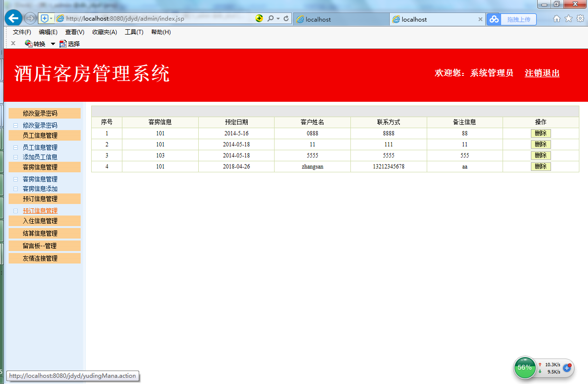The image size is (588, 384).
Task: Click the 注销退出 logout link
Action: point(542,73)
